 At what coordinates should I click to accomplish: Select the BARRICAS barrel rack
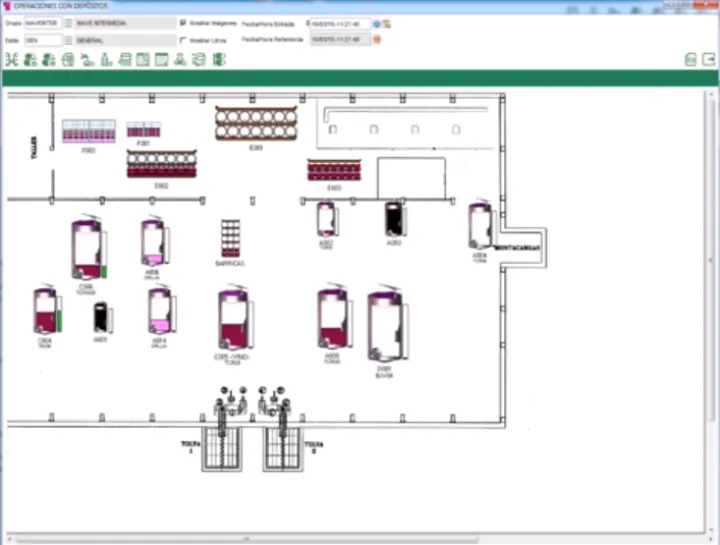click(230, 239)
